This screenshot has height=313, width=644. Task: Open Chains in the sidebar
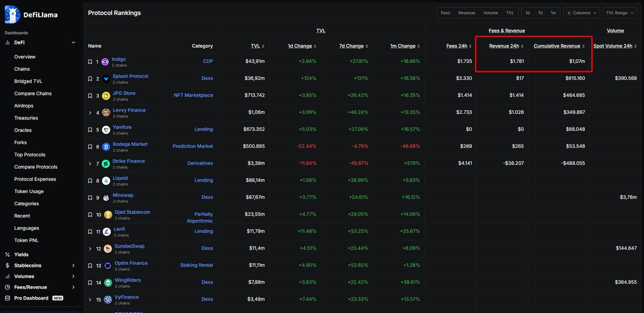tap(22, 69)
